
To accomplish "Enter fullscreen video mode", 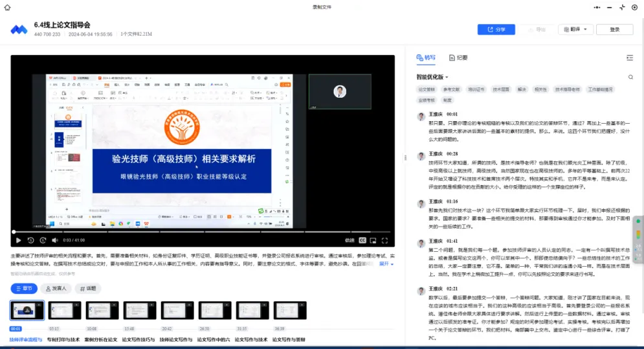I will [x=385, y=240].
